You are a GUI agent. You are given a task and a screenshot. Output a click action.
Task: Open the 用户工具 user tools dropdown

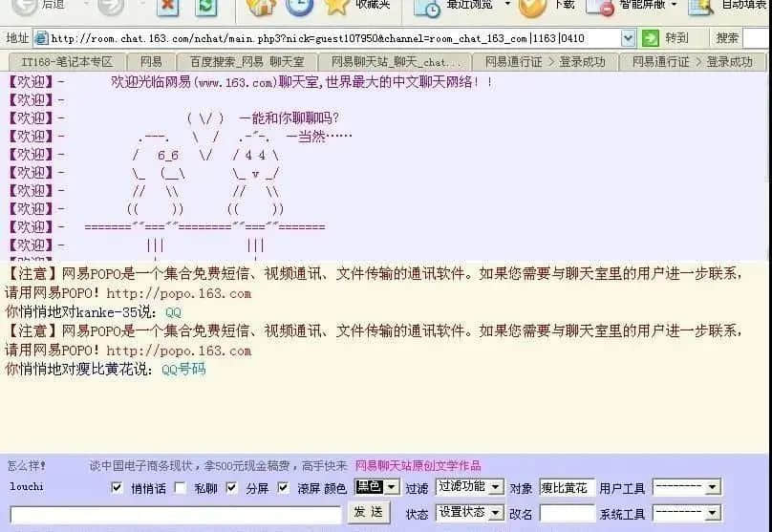tap(687, 487)
